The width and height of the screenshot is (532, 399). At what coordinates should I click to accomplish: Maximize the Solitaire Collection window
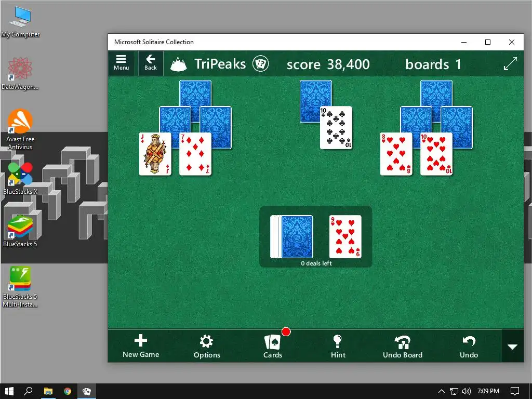tap(488, 42)
